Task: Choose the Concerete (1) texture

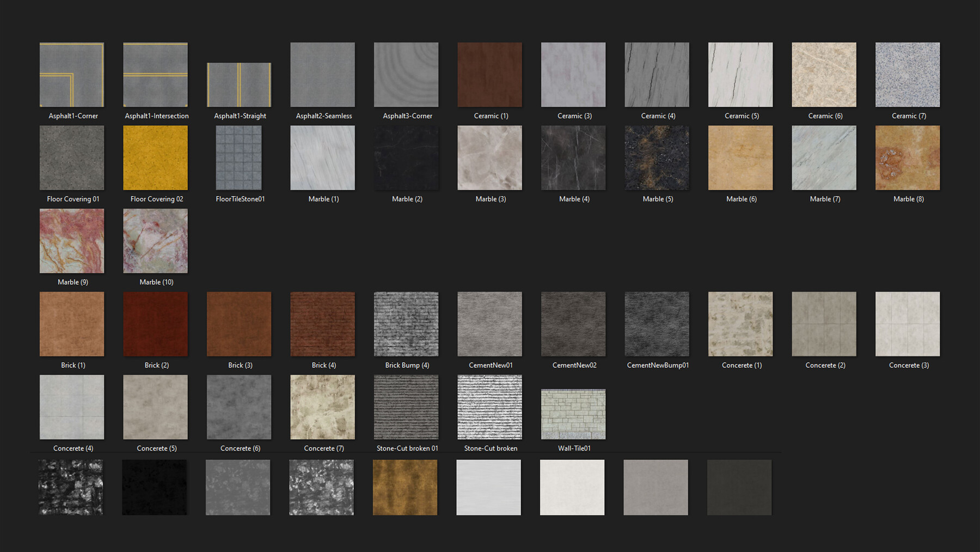Action: click(740, 324)
